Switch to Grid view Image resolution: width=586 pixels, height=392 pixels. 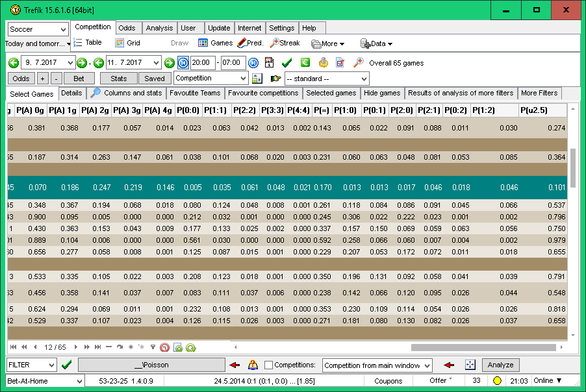click(127, 43)
